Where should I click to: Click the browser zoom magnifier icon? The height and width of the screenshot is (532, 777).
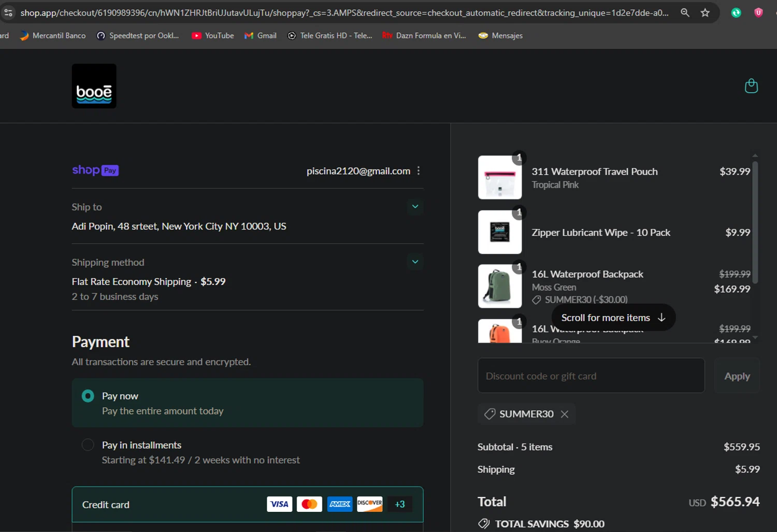tap(685, 12)
